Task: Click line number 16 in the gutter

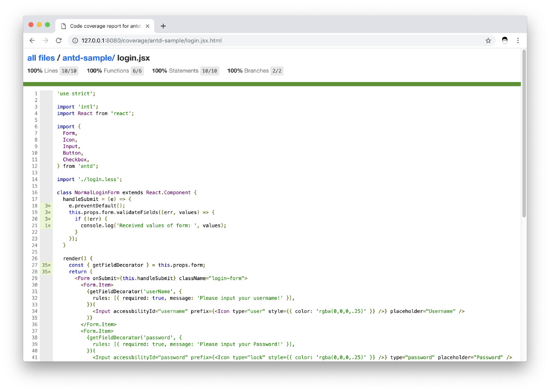Action: (34, 193)
